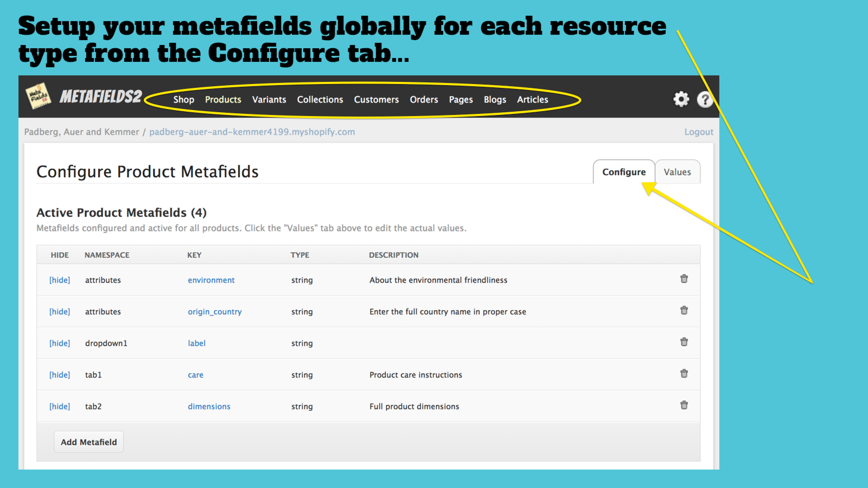Click the Metafields2 logo icon
Image resolution: width=868 pixels, height=488 pixels.
pyautogui.click(x=38, y=96)
